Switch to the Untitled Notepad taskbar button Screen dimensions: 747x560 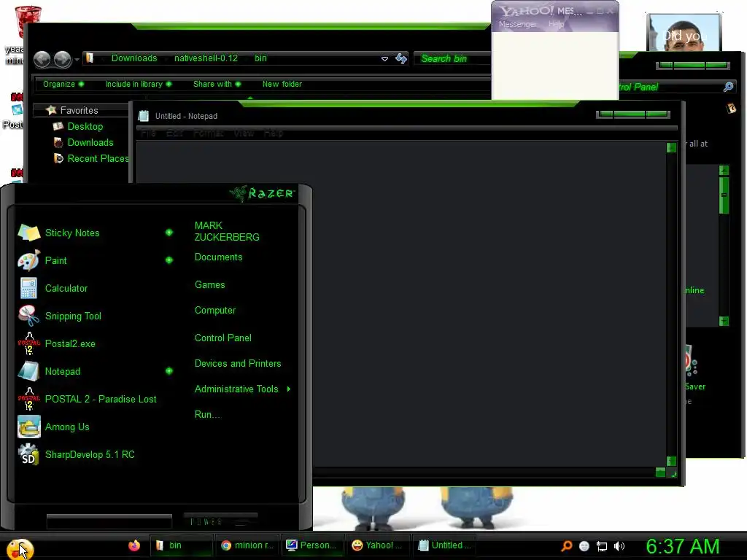(443, 545)
